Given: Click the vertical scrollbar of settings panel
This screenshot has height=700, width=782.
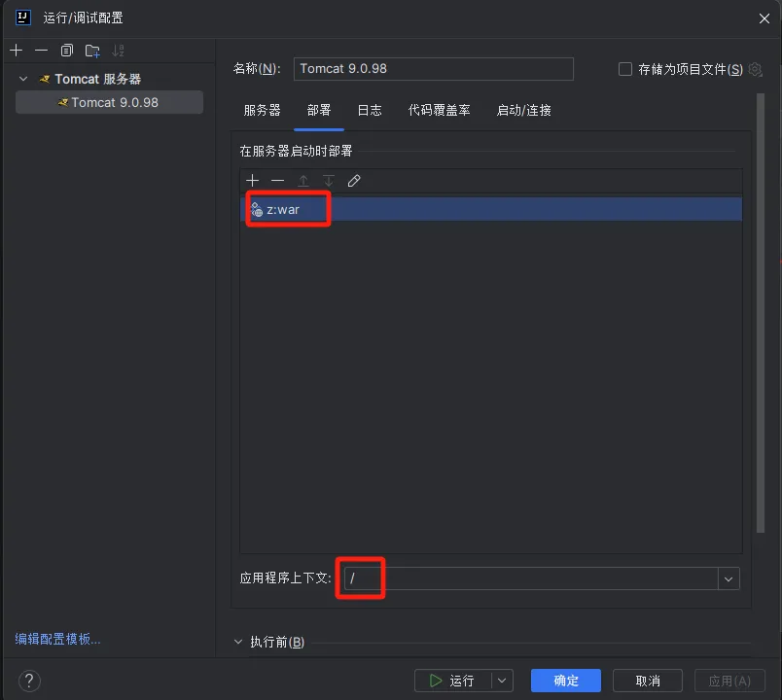Looking at the screenshot, I should 761,313.
